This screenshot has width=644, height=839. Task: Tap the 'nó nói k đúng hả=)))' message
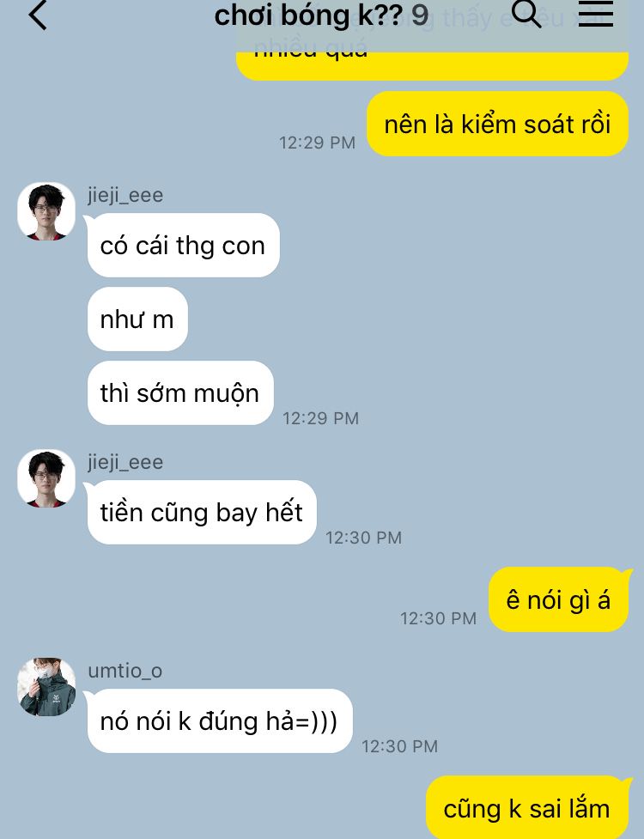click(x=219, y=720)
